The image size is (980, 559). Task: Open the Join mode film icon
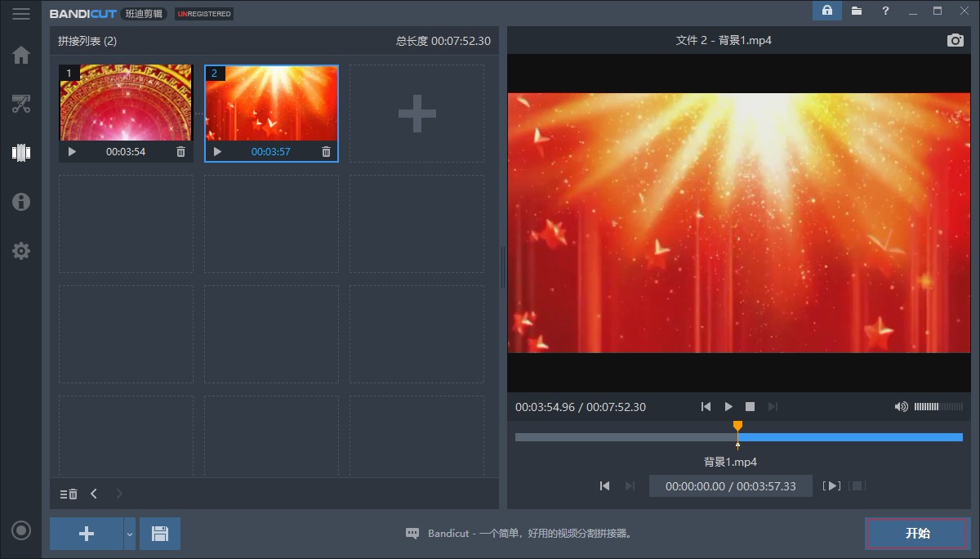pyautogui.click(x=21, y=152)
